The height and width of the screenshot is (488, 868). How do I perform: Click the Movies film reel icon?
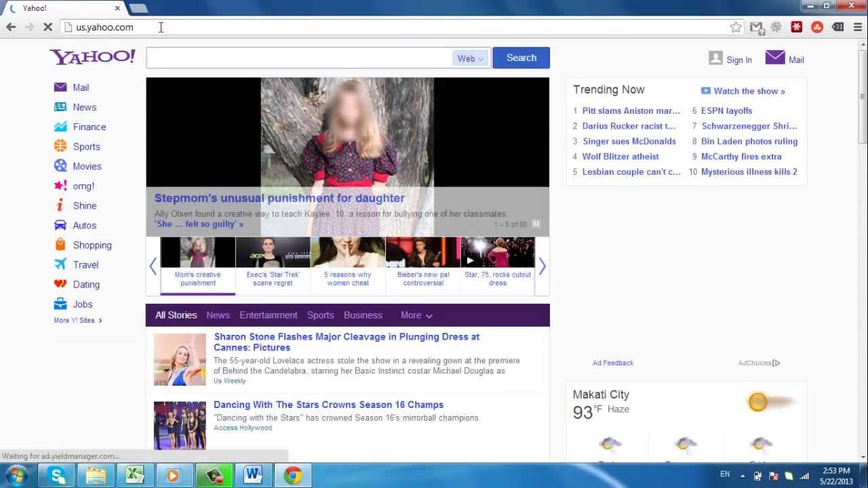coord(60,166)
